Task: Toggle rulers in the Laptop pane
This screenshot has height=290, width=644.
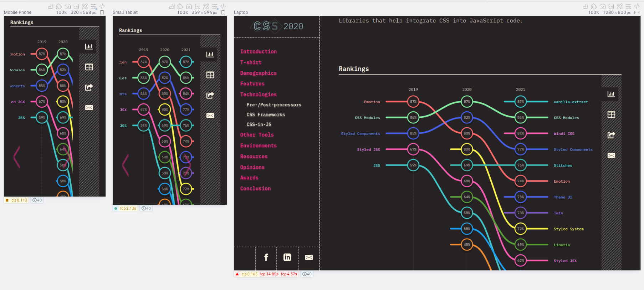Action: [x=586, y=6]
